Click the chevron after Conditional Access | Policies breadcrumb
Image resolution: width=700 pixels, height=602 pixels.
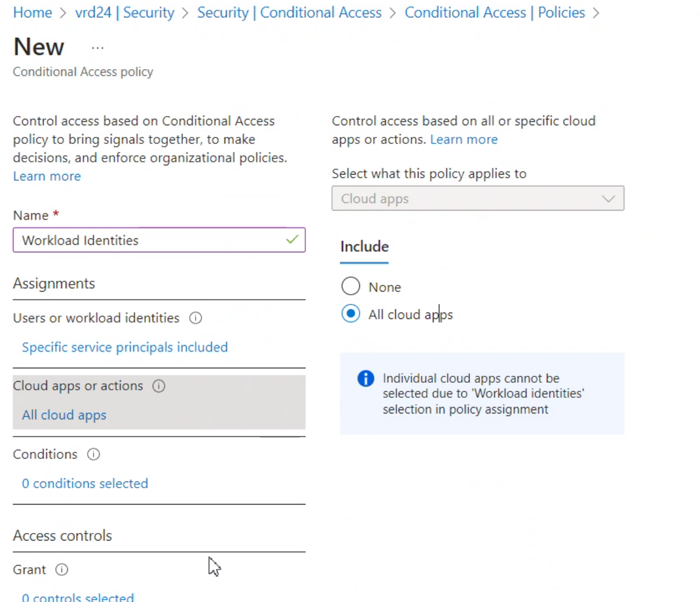click(596, 12)
